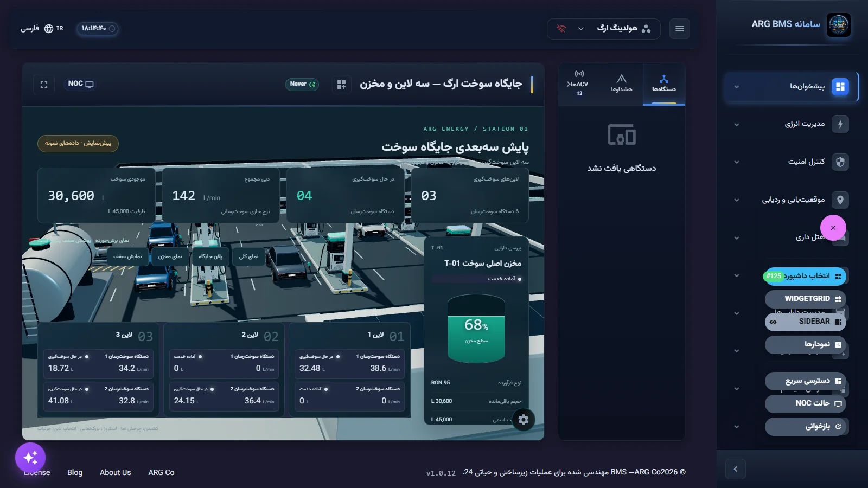Image resolution: width=868 pixels, height=488 pixels.
Task: Click the clock showing ۱۸:۱۴:۴۰
Action: pyautogui.click(x=98, y=29)
